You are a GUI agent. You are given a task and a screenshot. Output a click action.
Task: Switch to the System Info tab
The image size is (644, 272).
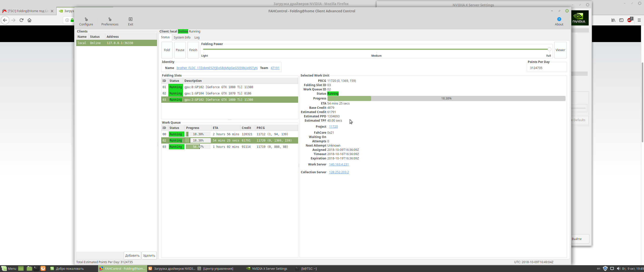point(182,37)
